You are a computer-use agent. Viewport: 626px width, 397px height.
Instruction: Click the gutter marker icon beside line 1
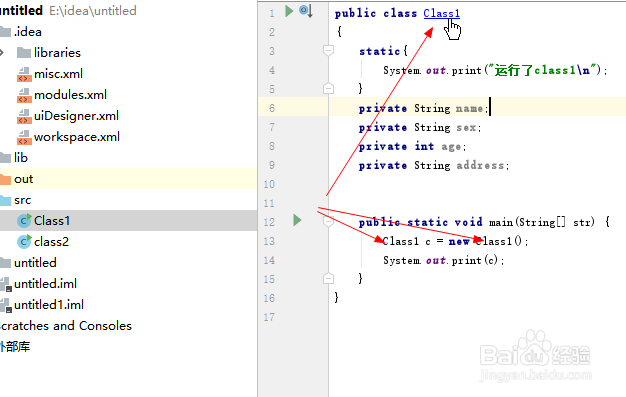tap(306, 11)
